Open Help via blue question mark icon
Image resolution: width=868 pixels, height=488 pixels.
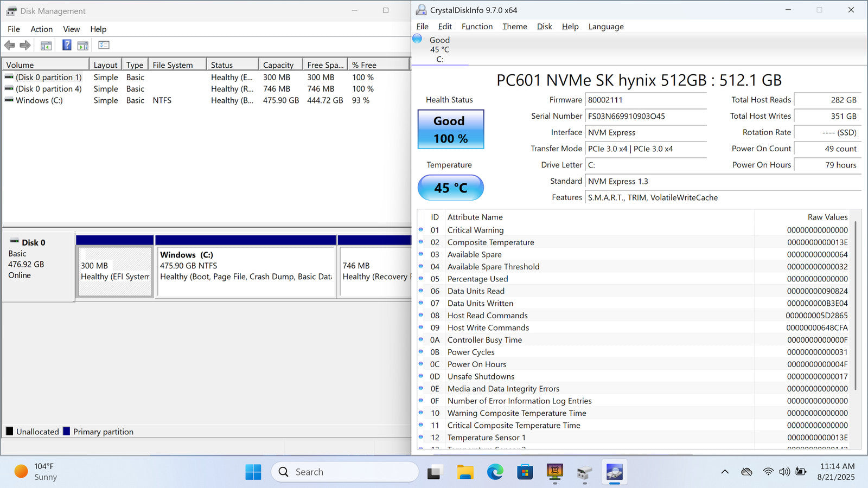67,45
